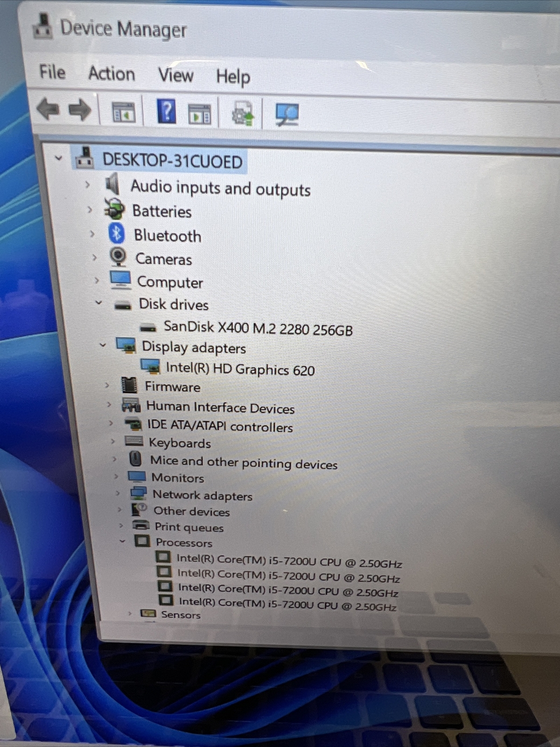Collapse the Processors category
Image resolution: width=560 pixels, height=747 pixels.
click(122, 541)
